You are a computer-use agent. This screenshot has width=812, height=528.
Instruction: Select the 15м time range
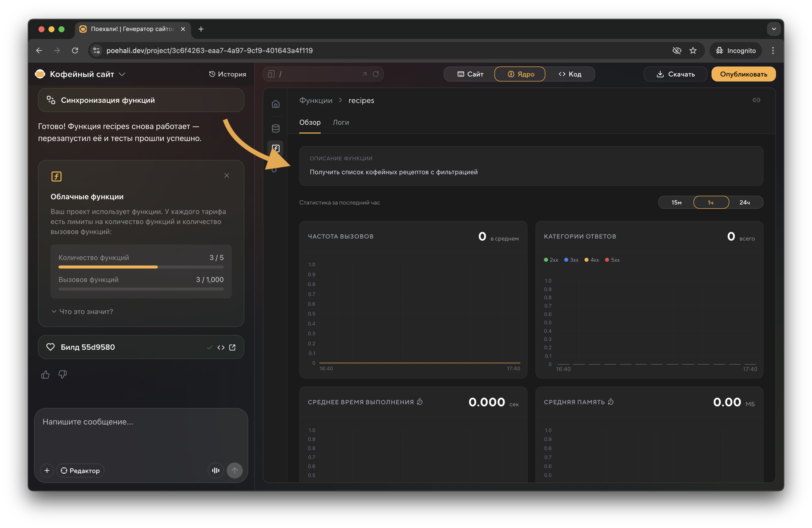click(x=676, y=202)
